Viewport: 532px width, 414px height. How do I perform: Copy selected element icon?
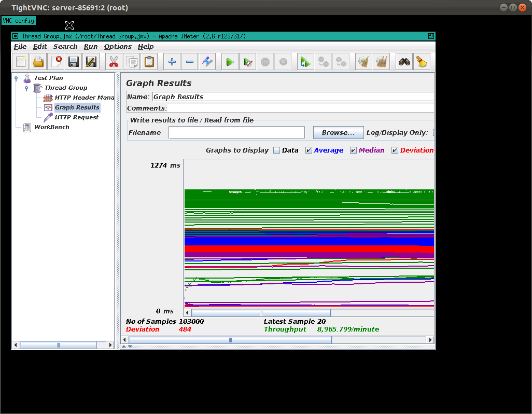click(131, 62)
